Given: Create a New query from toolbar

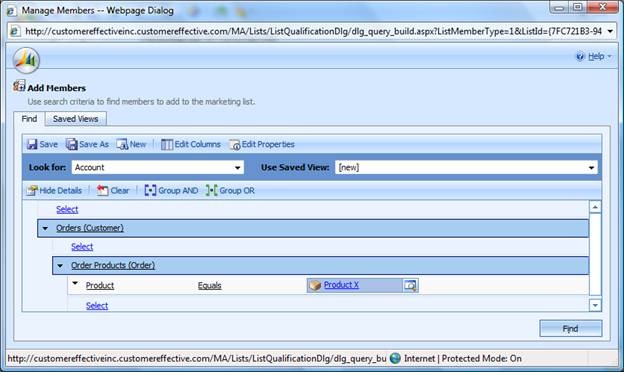Looking at the screenshot, I should (x=131, y=144).
